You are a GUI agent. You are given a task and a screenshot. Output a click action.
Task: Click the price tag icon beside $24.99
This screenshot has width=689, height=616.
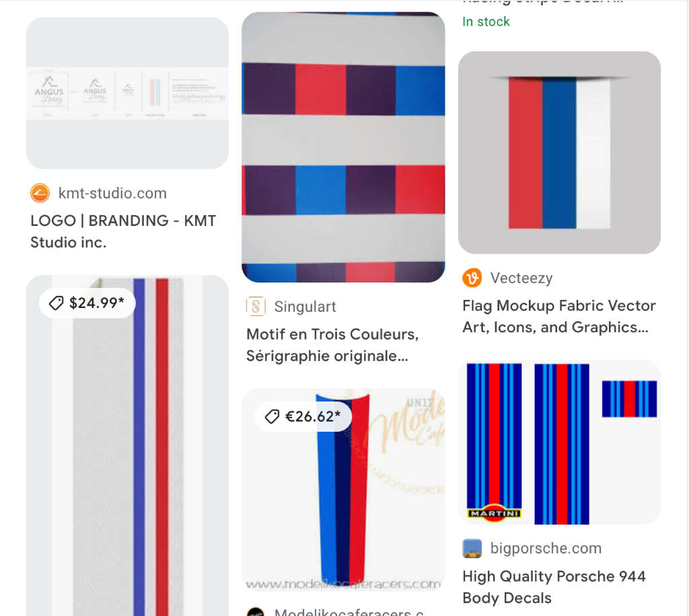point(57,303)
